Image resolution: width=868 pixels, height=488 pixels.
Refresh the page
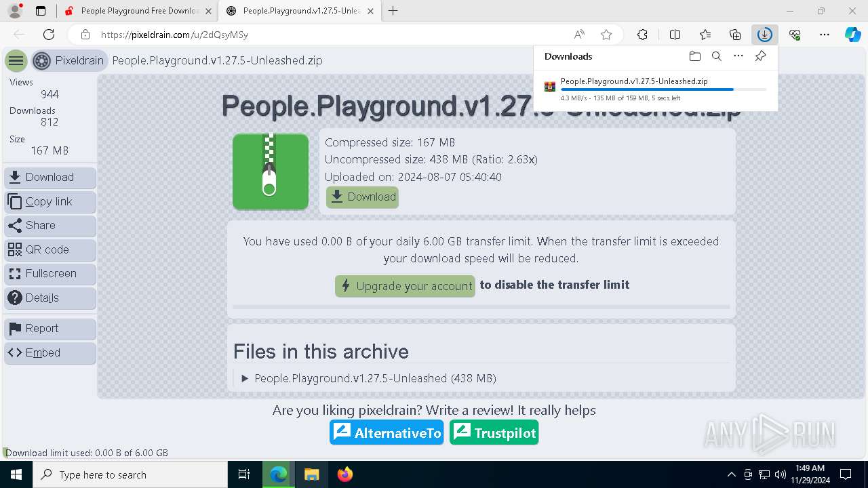pos(49,35)
